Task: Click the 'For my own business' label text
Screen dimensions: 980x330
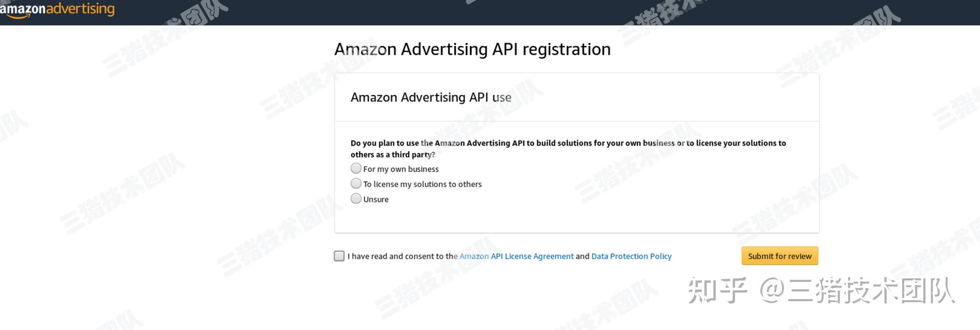Action: (401, 169)
